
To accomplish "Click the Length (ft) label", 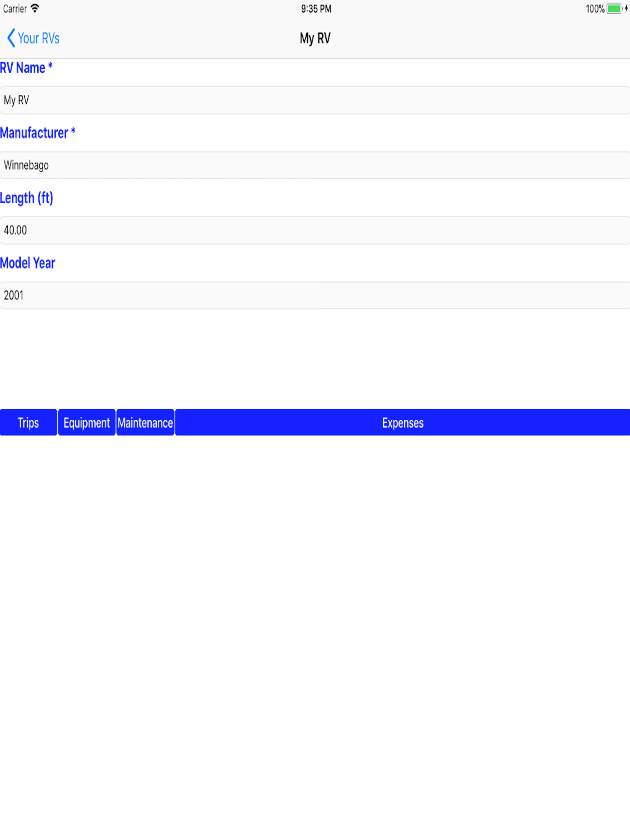I will [26, 198].
